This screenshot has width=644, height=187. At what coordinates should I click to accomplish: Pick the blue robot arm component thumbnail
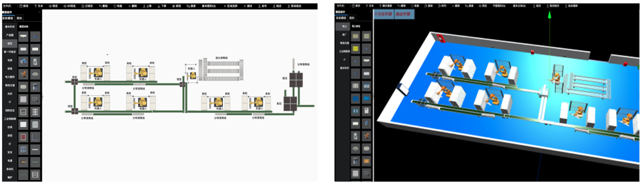point(24,61)
